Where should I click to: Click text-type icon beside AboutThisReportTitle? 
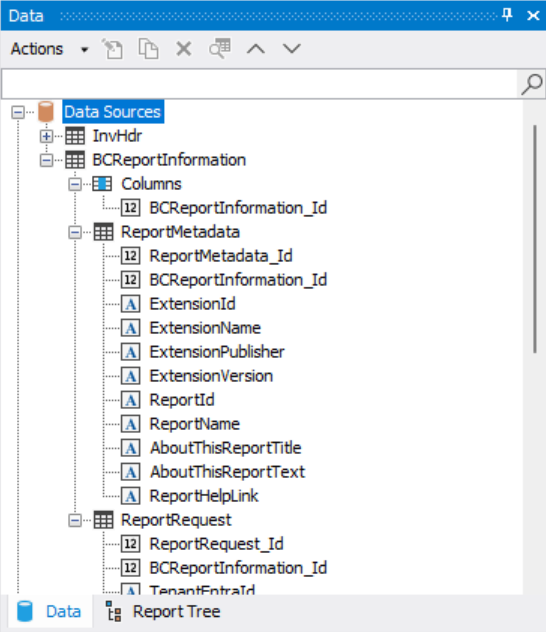point(131,448)
